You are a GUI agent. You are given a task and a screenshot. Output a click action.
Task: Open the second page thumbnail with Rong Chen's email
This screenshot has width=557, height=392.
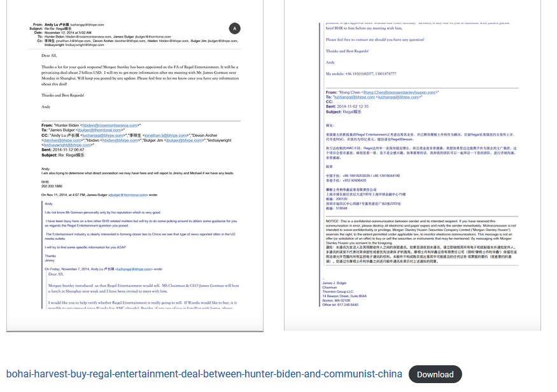point(412,165)
